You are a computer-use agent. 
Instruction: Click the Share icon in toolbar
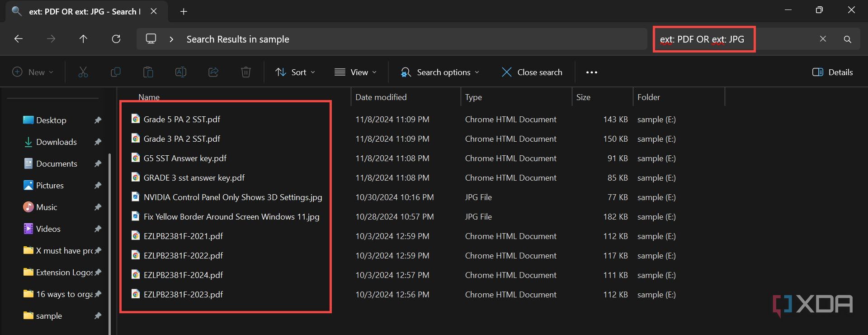pyautogui.click(x=213, y=72)
